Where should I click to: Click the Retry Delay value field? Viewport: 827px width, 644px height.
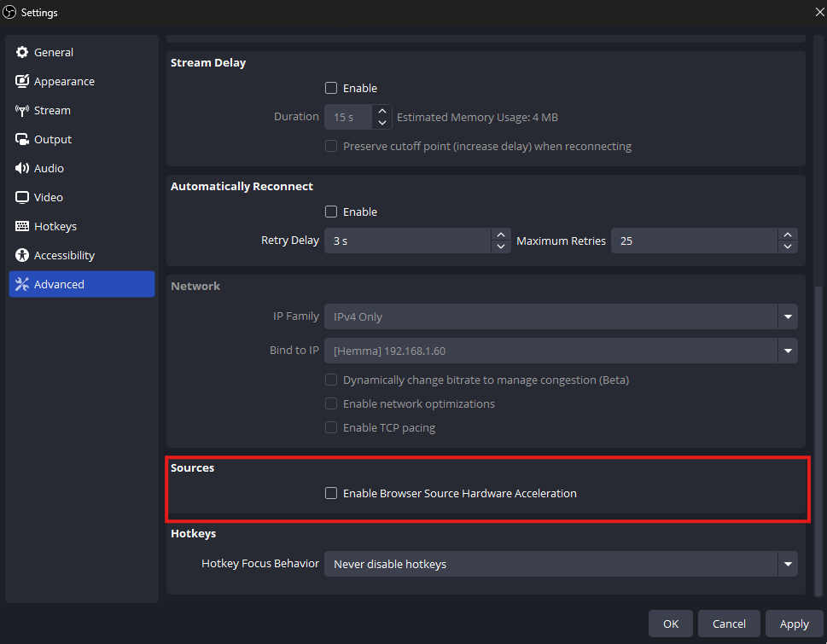[408, 241]
